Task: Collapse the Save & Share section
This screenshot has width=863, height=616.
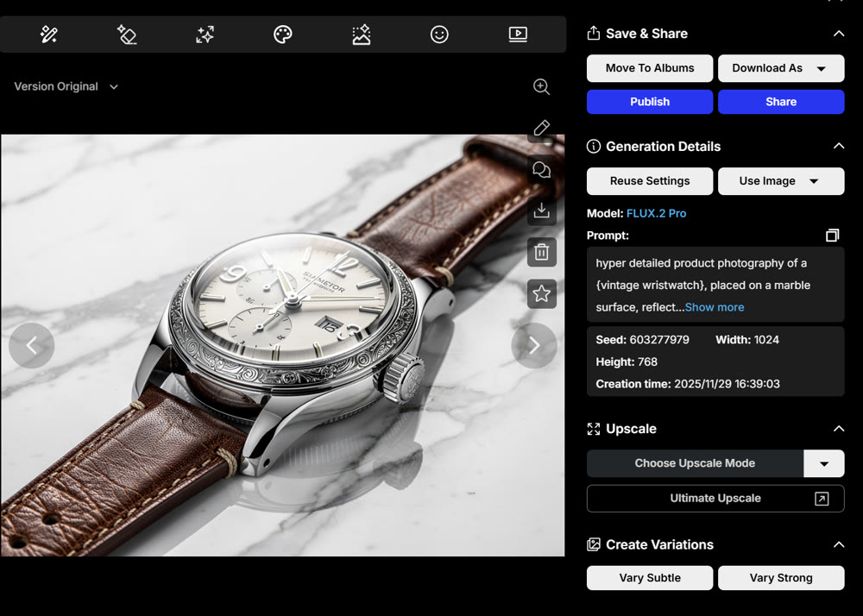Action: coord(839,33)
